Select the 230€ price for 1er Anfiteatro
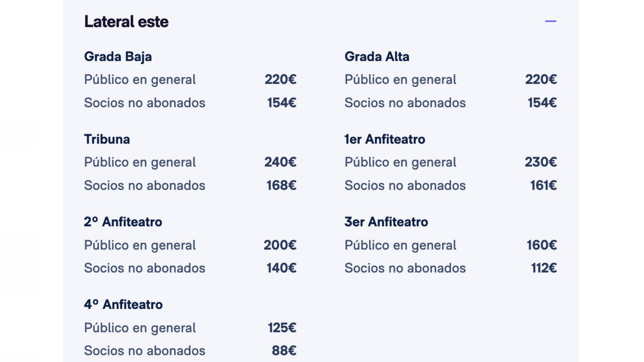644x362 pixels. coord(541,162)
